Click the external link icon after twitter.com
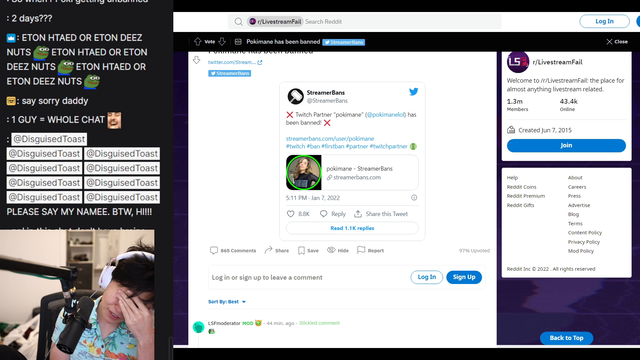The height and width of the screenshot is (360, 640). (x=260, y=62)
